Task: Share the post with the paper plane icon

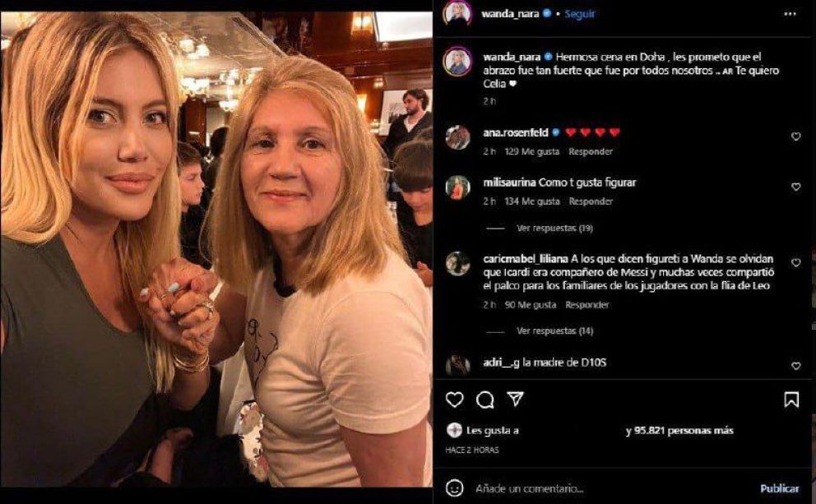Action: [x=515, y=400]
